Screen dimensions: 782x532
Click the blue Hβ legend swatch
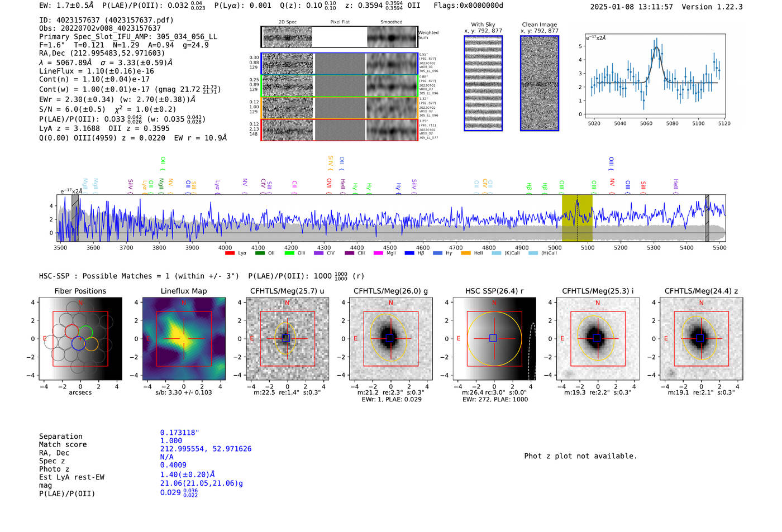[x=409, y=253]
